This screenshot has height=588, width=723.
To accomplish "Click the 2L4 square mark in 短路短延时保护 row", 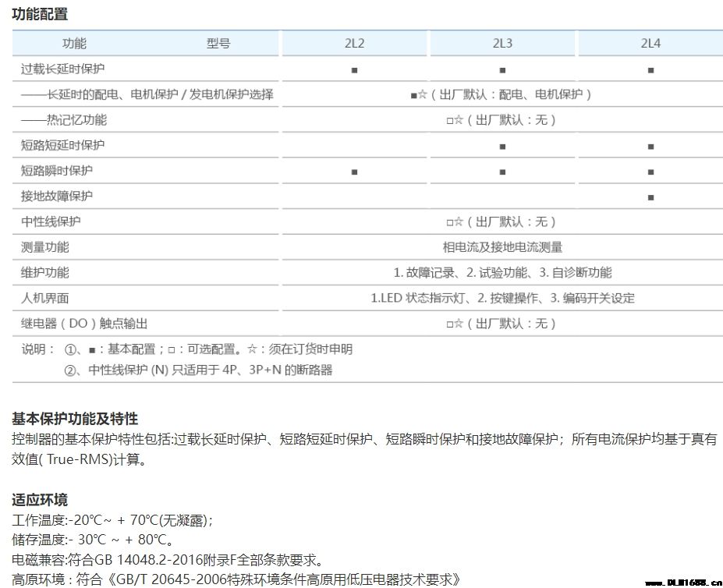I will 650,147.
